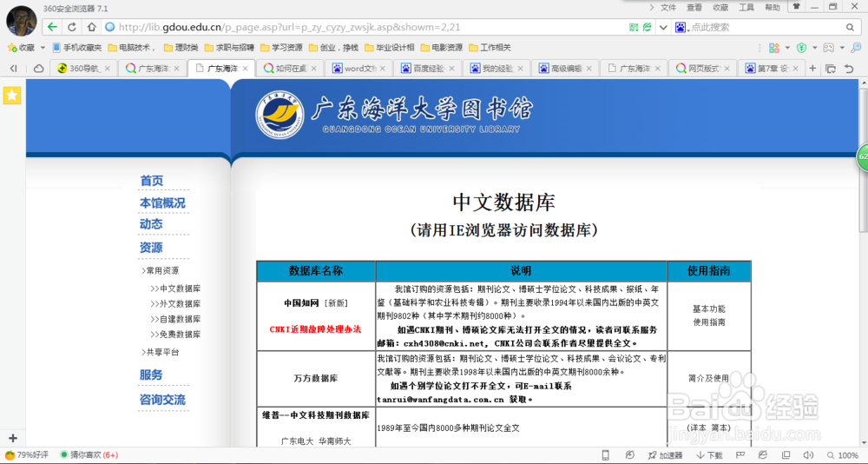
Task: Click the magnifier search icon
Action: click(850, 27)
